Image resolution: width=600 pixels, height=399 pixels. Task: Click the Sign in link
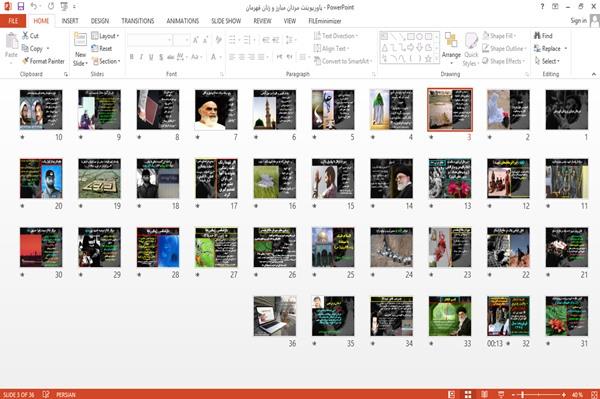[x=578, y=21]
